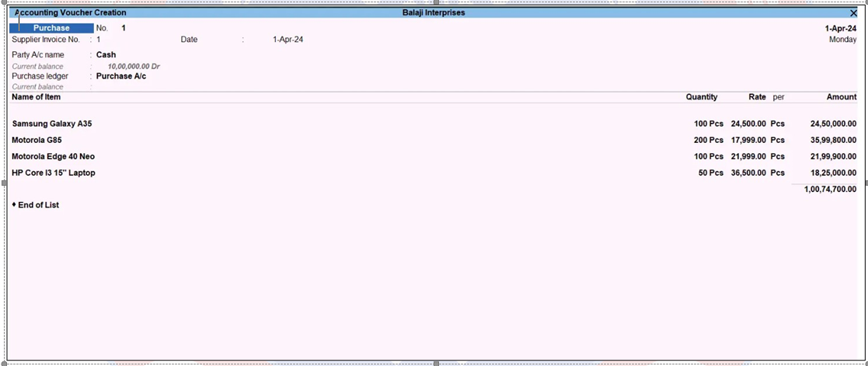Click the 200 Pcs quantity for Motorola G85

pyautogui.click(x=709, y=140)
